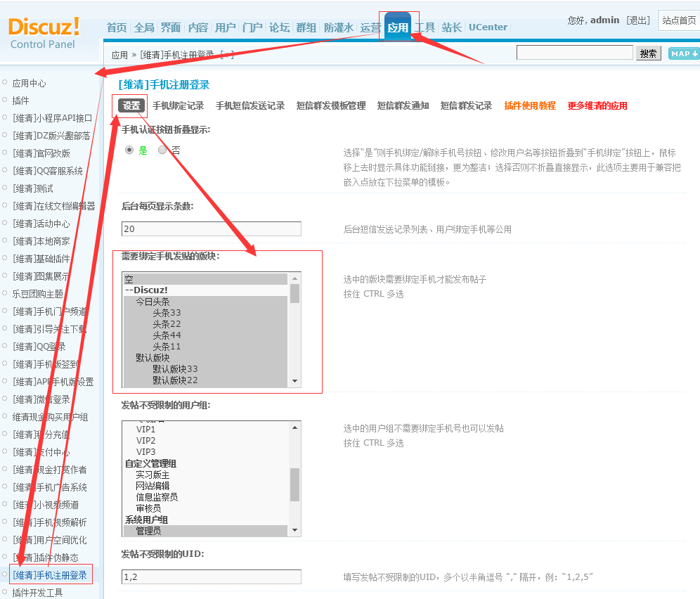Open 插件使用教程 link
The height and width of the screenshot is (599, 700).
(x=530, y=105)
